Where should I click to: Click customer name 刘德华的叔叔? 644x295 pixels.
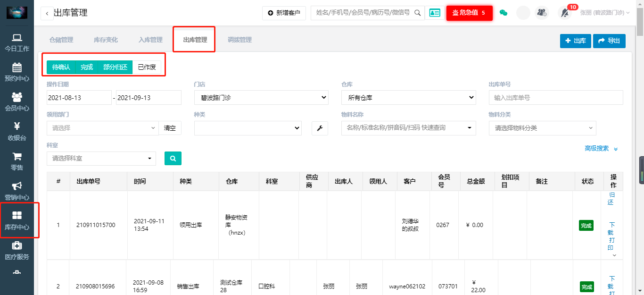click(411, 225)
